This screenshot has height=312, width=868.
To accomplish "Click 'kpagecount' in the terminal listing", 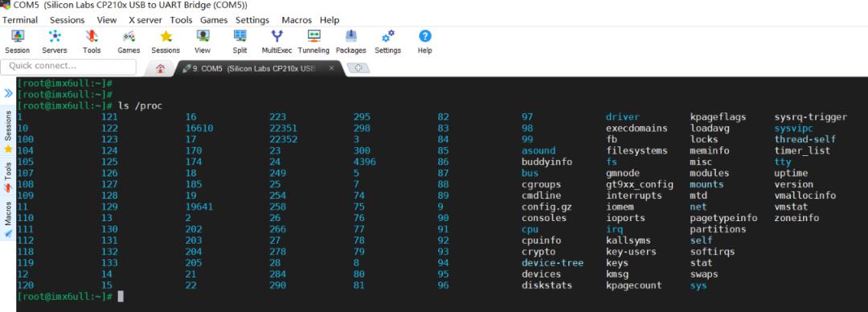I will coord(634,285).
